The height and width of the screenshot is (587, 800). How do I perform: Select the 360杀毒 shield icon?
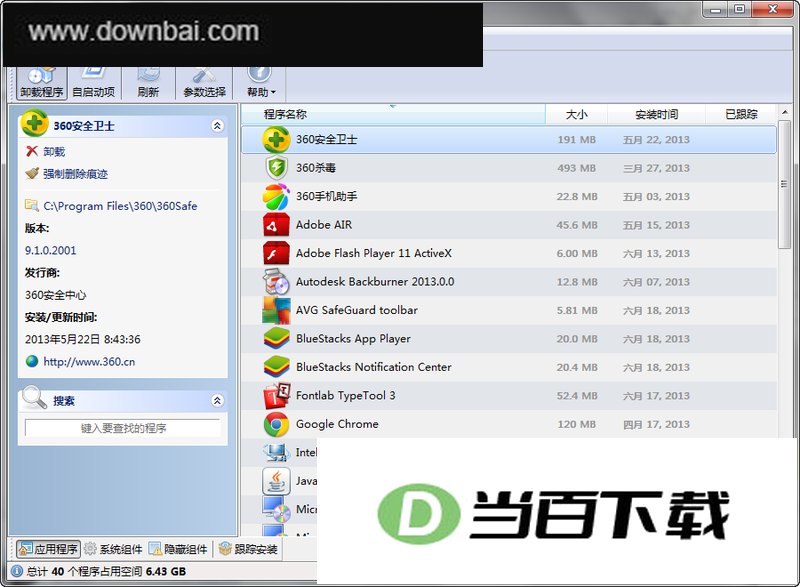(277, 168)
